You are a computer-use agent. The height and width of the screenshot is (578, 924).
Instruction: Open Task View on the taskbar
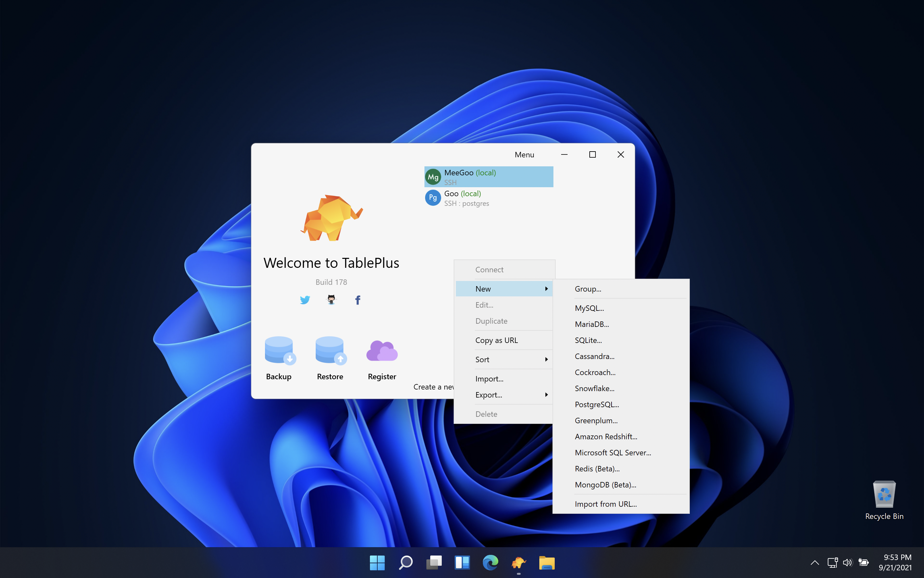tap(434, 562)
